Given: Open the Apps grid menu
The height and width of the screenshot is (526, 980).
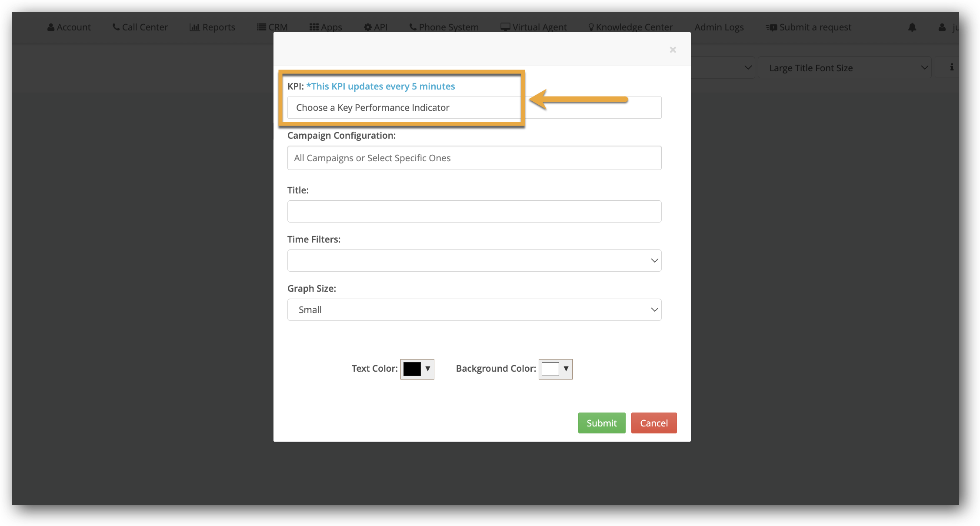Looking at the screenshot, I should pos(326,27).
